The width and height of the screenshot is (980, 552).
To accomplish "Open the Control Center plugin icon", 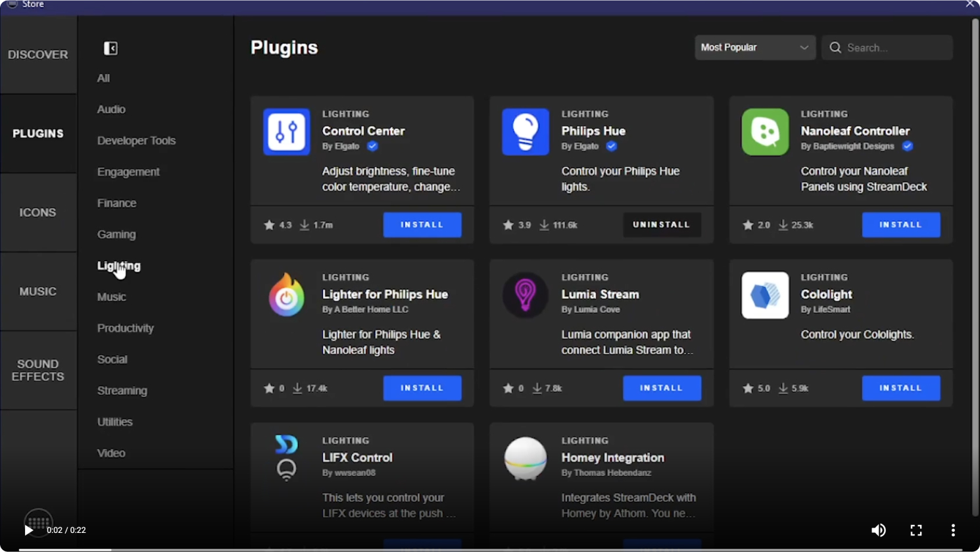I will [x=287, y=132].
